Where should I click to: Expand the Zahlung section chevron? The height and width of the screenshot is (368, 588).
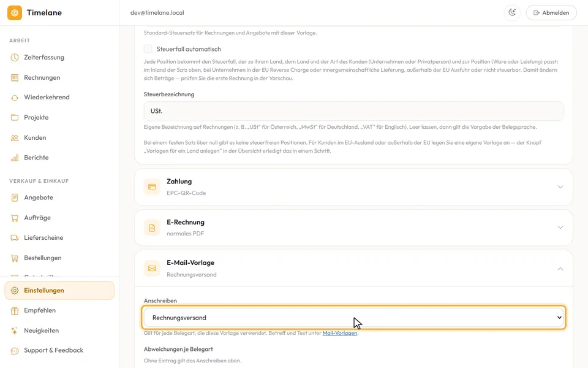click(x=560, y=186)
